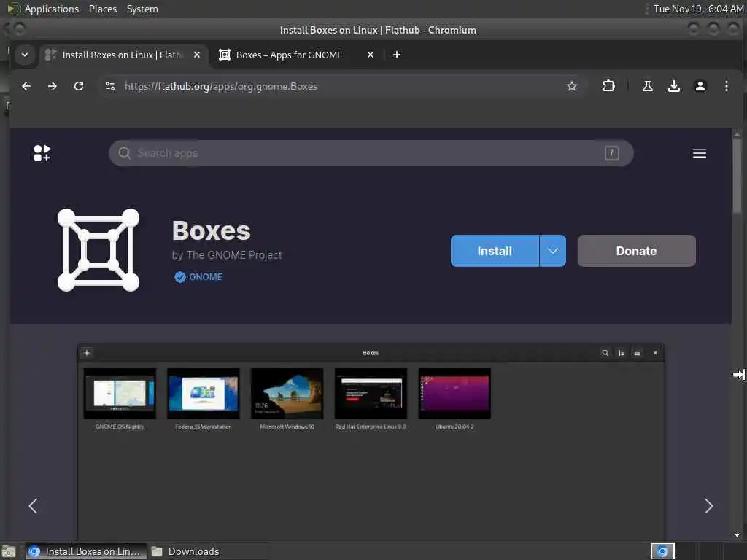Close the Boxes – Apps for GNOME tab

coord(370,55)
